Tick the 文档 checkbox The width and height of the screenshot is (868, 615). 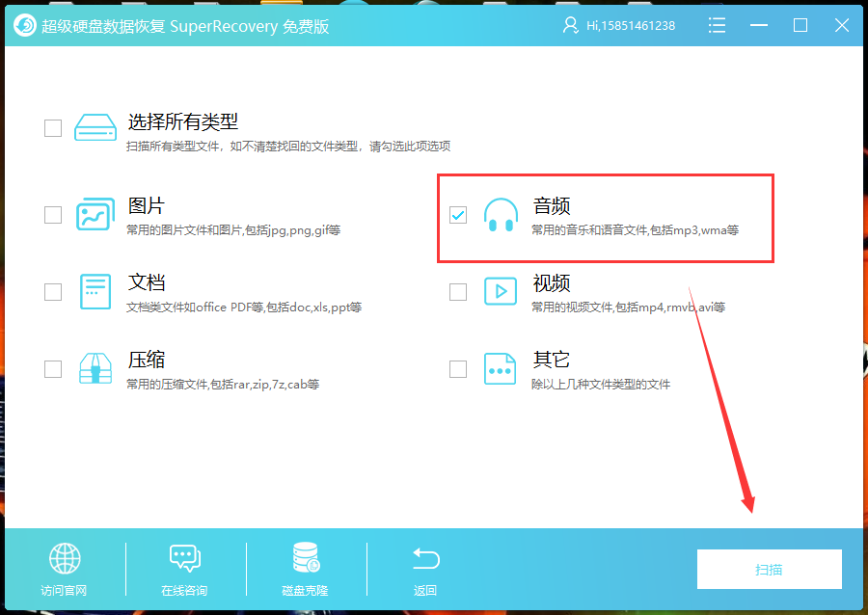pos(53,291)
